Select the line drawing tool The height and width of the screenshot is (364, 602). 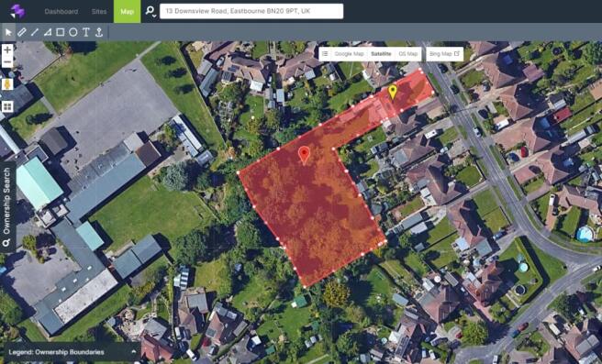[35, 32]
